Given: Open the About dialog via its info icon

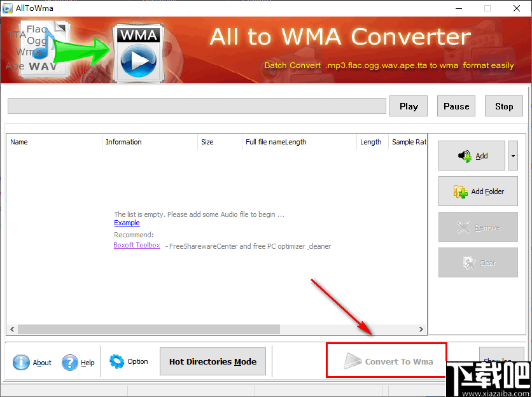Looking at the screenshot, I should click(x=21, y=362).
